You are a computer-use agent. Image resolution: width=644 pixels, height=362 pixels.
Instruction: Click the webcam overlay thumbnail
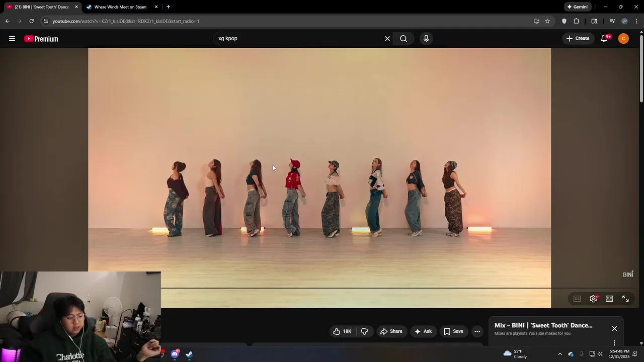click(80, 317)
